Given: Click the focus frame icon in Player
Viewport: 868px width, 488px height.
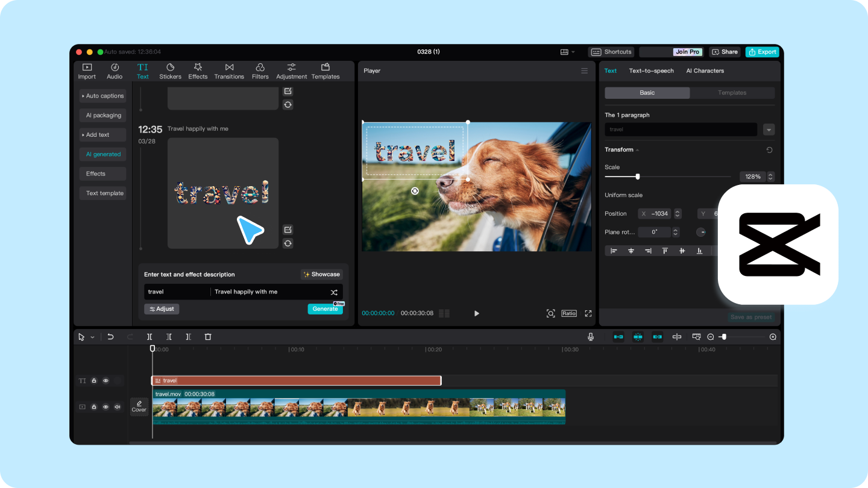Looking at the screenshot, I should coord(550,313).
